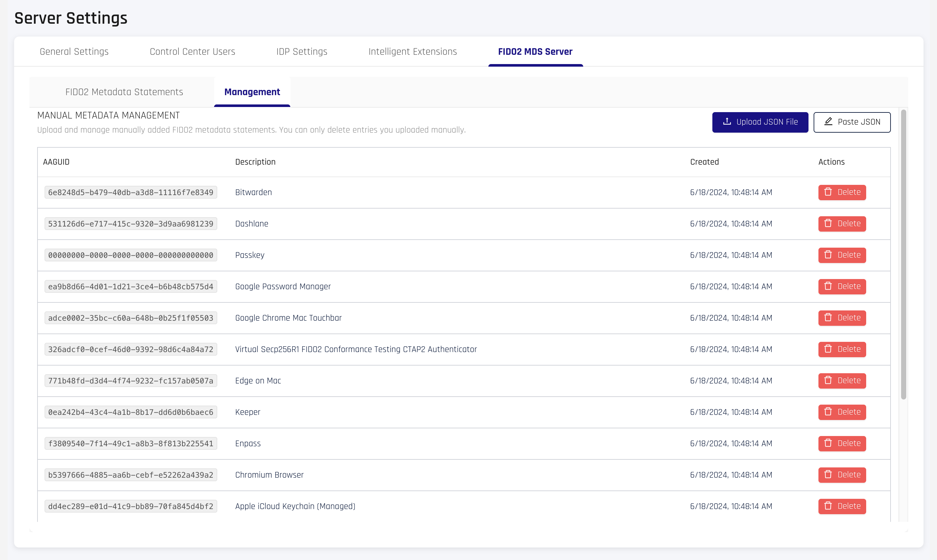Click trash icon for Google Password Manager
Image resolution: width=937 pixels, height=560 pixels.
click(828, 286)
